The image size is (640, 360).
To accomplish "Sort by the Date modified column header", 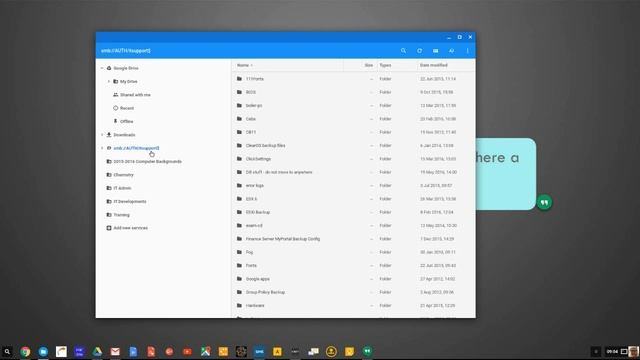I will pos(433,65).
